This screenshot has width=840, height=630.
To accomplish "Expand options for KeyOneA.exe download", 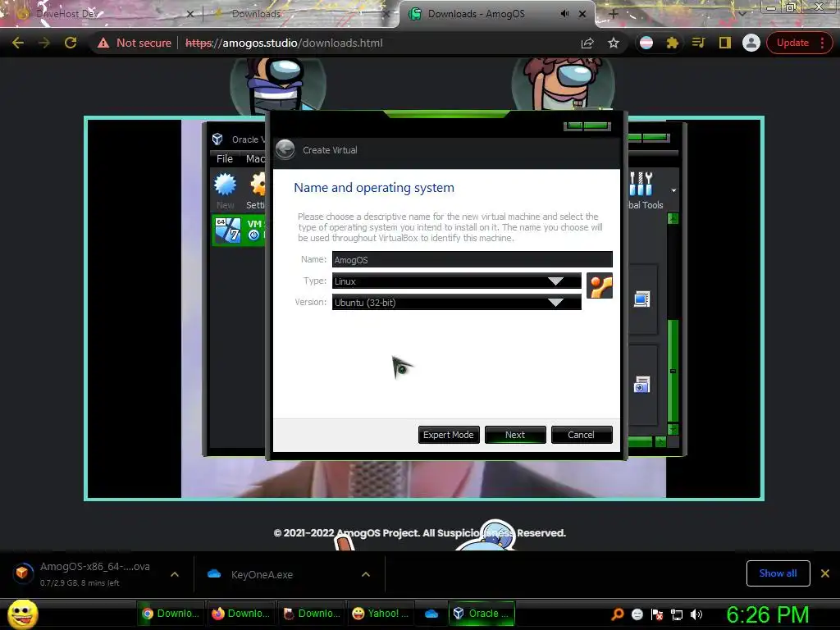I will (x=366, y=574).
